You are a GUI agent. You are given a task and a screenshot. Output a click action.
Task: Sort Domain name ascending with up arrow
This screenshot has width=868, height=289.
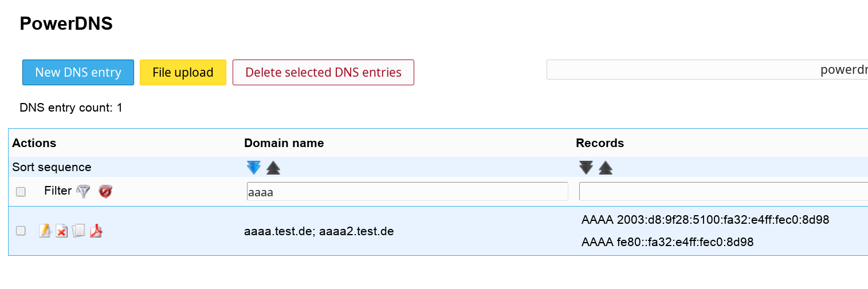pyautogui.click(x=273, y=168)
